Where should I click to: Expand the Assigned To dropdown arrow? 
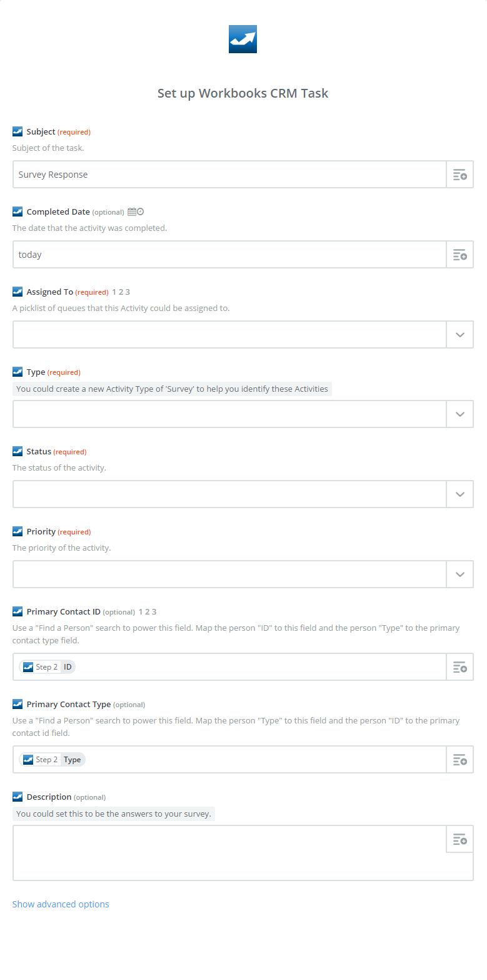[459, 335]
